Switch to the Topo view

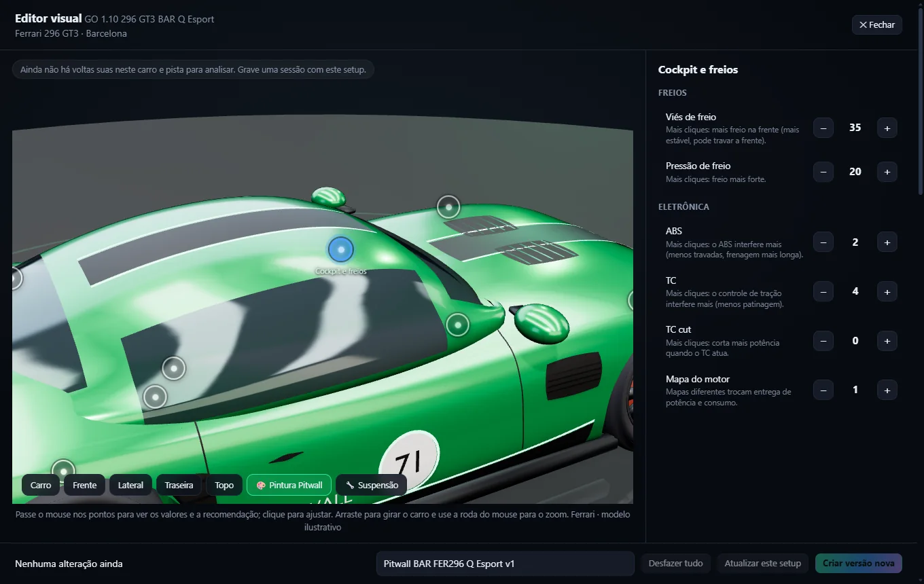tap(224, 485)
